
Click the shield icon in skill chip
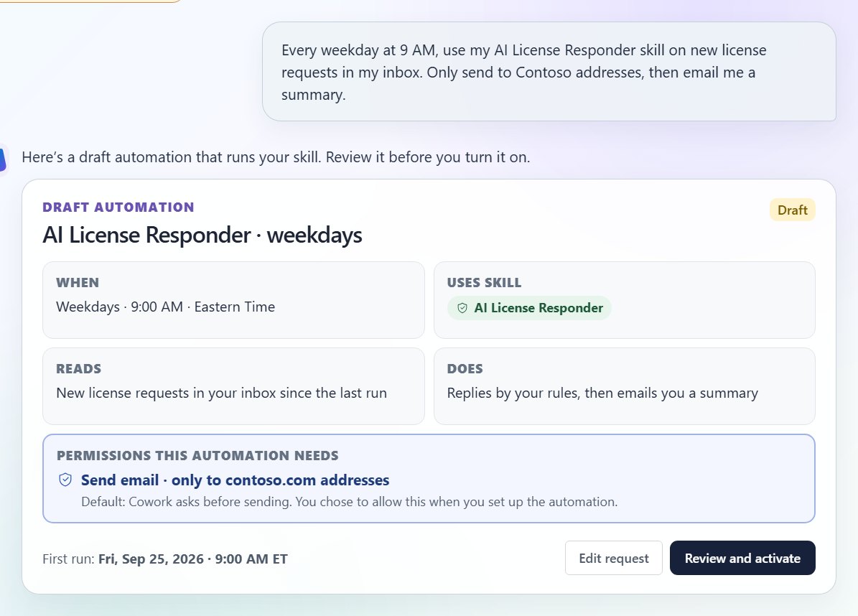(462, 308)
